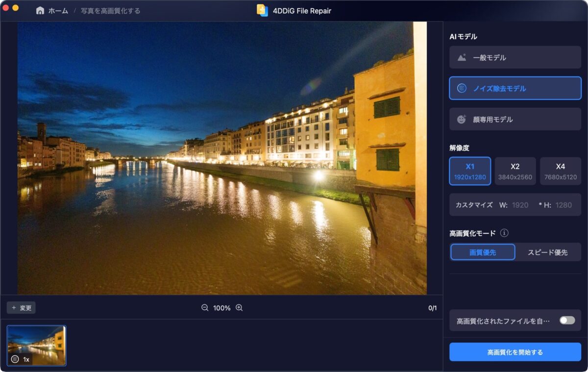Click the model badge icon on thumbnail
This screenshot has height=372, width=588.
[15, 359]
